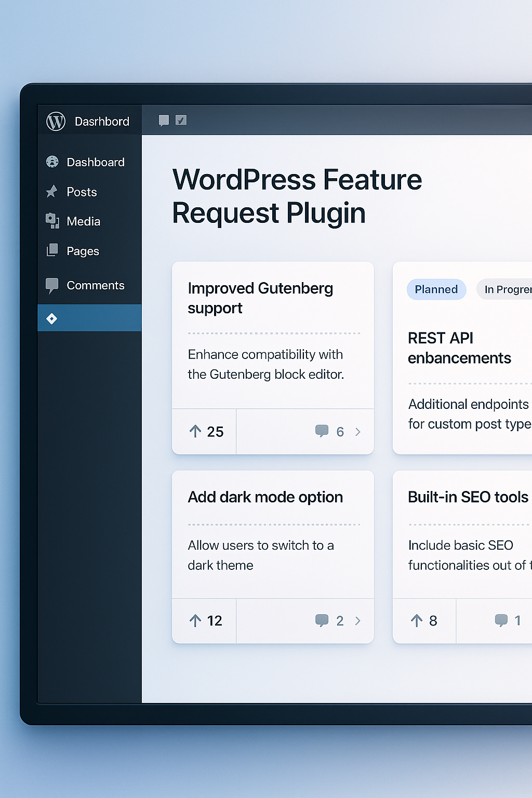Click the Comments bubble sidebar icon
The height and width of the screenshot is (798, 532).
click(x=52, y=285)
